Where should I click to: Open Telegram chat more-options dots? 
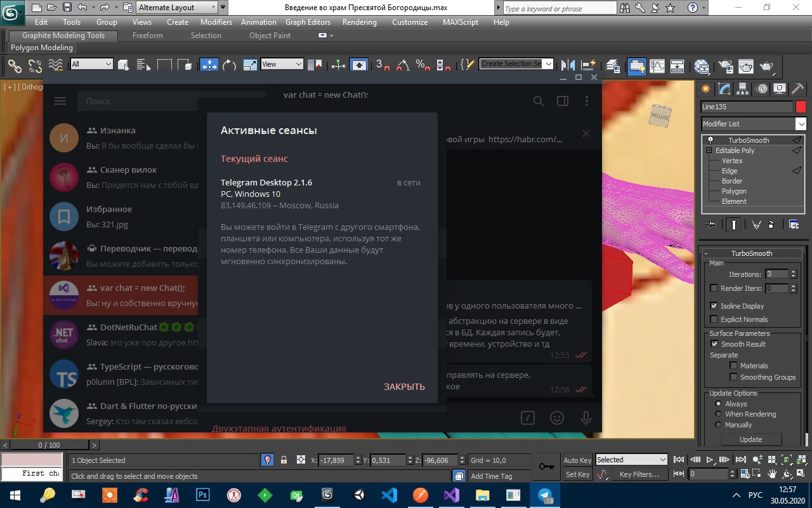(x=587, y=101)
